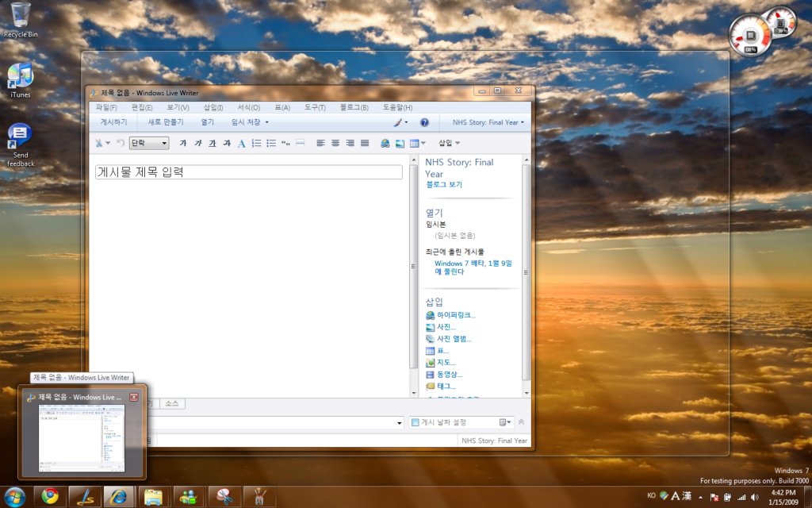Click the Windows Start orb
This screenshot has width=812, height=508.
tap(14, 497)
